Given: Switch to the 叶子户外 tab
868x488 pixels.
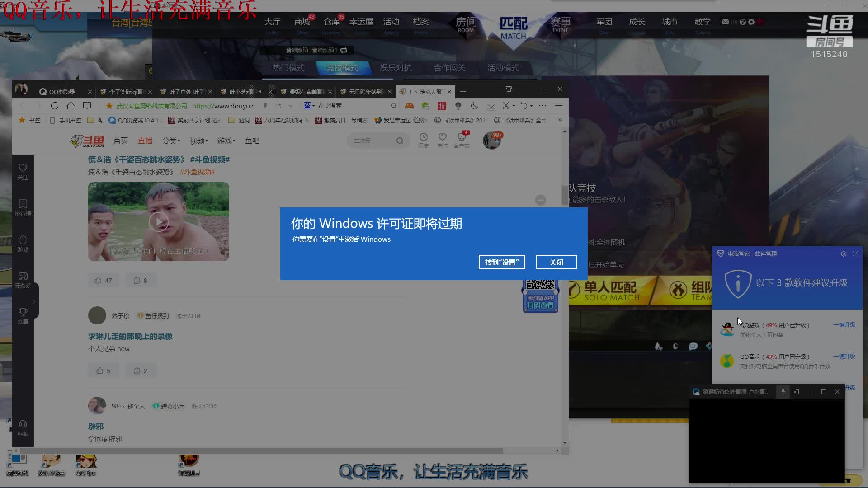Looking at the screenshot, I should pyautogui.click(x=186, y=92).
